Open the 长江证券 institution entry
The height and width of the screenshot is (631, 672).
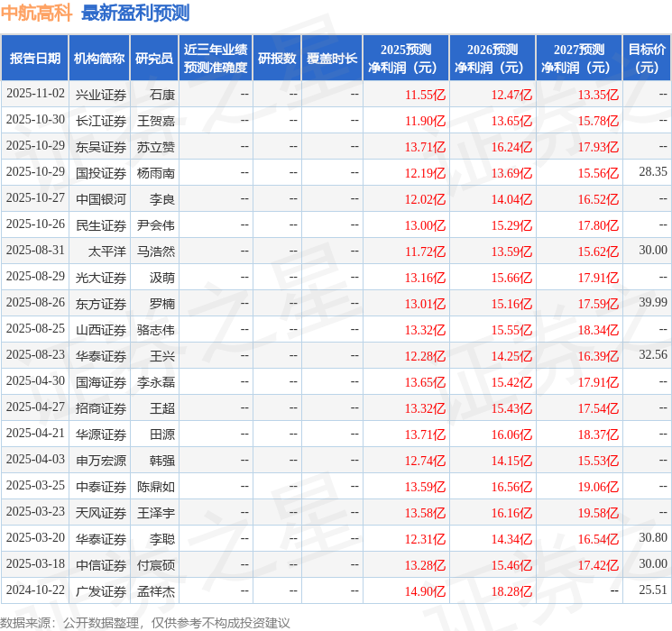(100, 121)
